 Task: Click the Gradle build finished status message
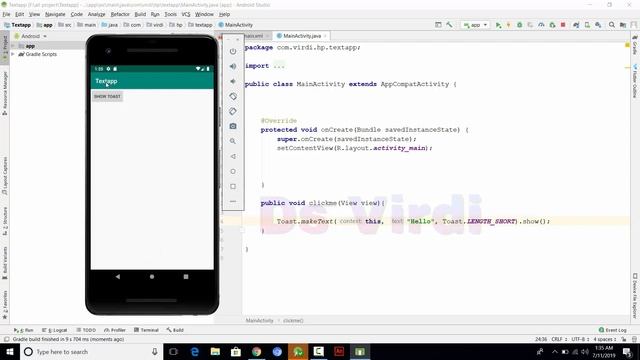click(x=68, y=339)
